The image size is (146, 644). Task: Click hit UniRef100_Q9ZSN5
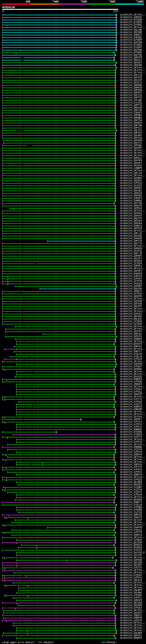pyautogui.click(x=131, y=32)
